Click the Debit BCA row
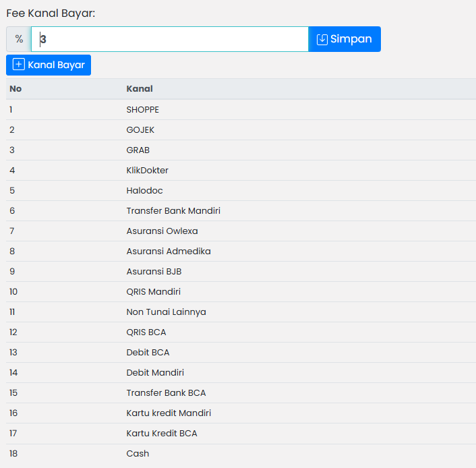Screen dimensions: 476x468 point(148,353)
